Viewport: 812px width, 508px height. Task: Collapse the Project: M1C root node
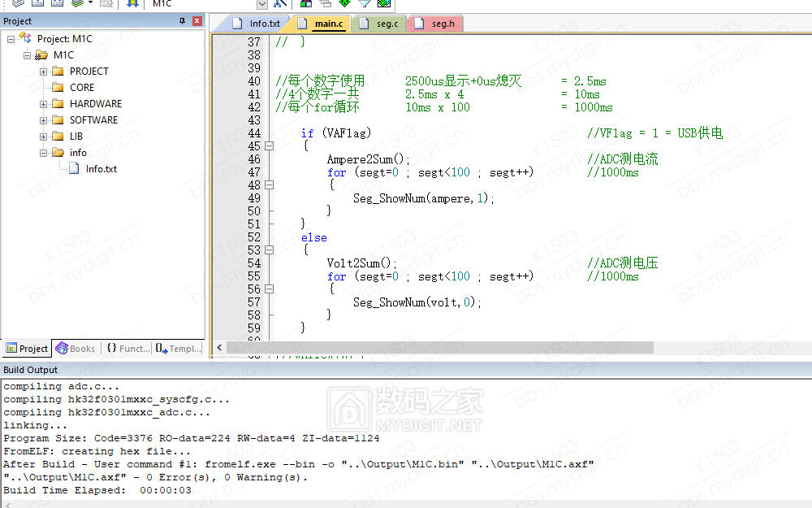coord(11,39)
